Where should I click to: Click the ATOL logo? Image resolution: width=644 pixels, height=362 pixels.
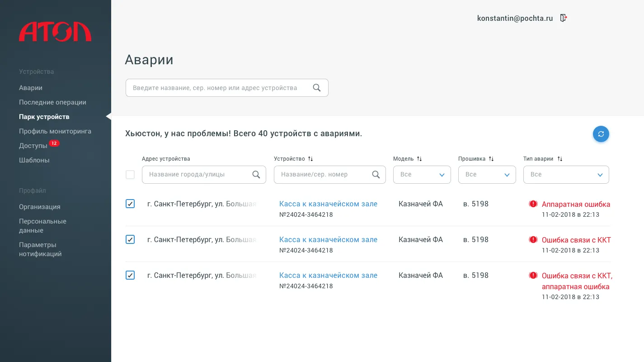click(55, 32)
